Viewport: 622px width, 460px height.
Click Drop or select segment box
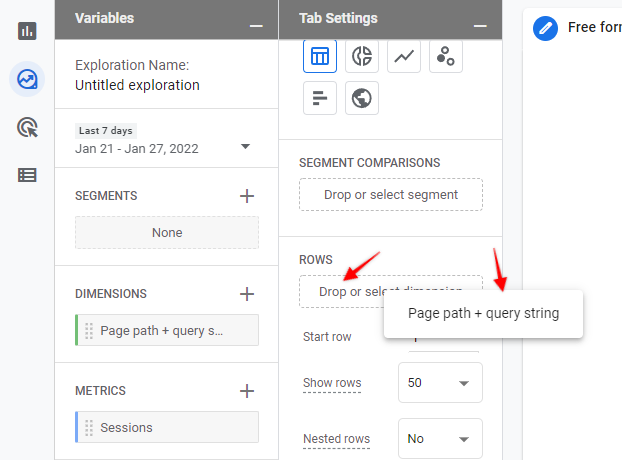pos(391,195)
